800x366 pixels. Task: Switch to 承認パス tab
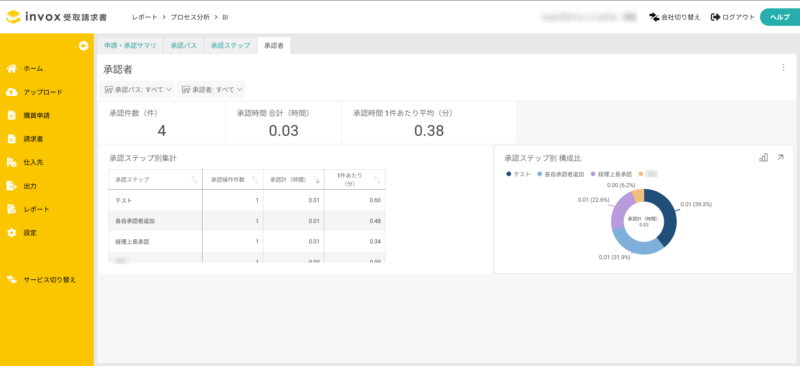[184, 45]
